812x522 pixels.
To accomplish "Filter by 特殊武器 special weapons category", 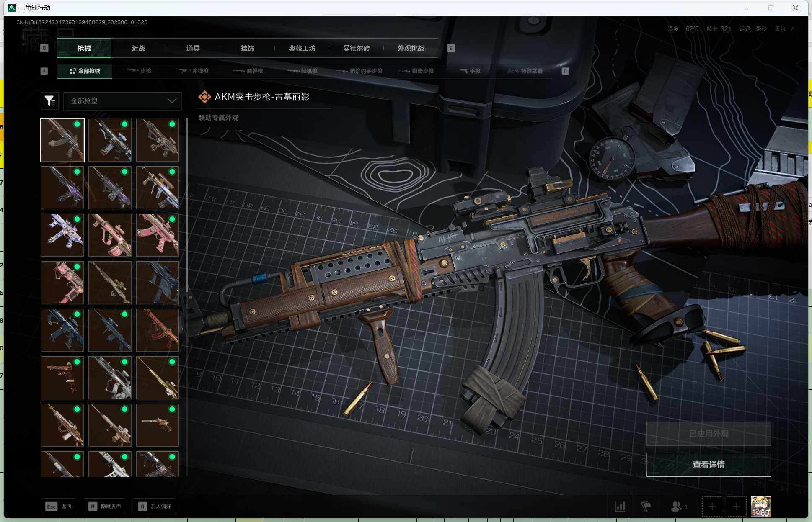I will point(525,71).
